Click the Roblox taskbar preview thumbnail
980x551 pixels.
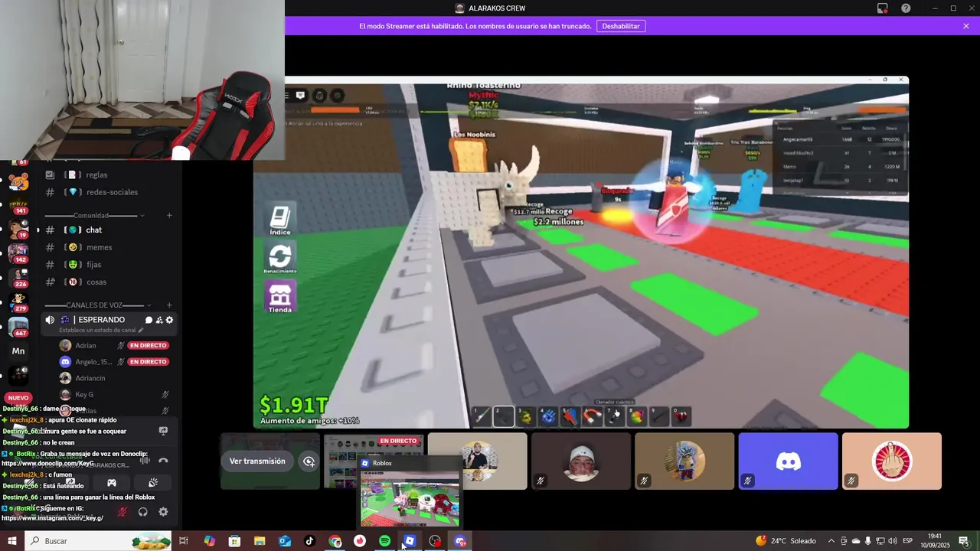point(410,498)
